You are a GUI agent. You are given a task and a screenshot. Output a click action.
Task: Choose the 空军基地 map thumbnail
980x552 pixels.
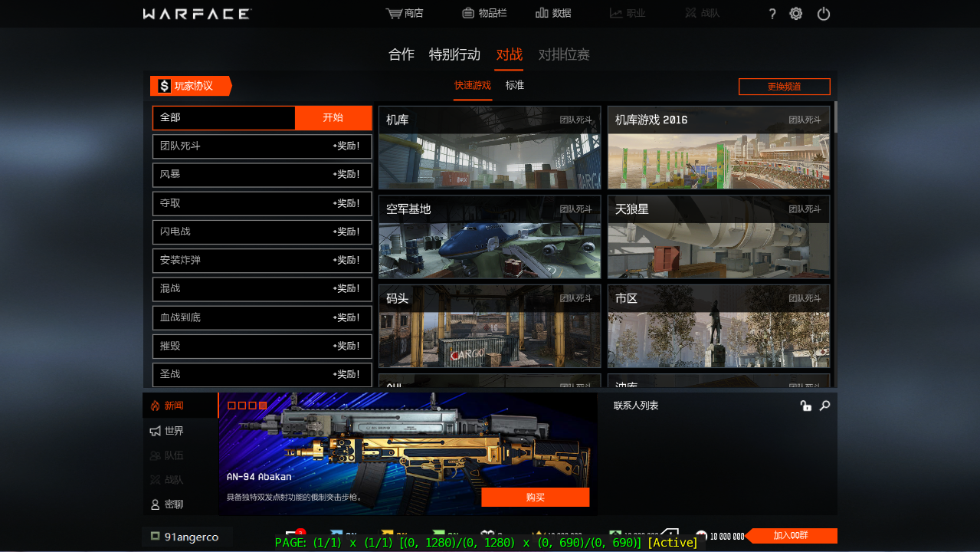489,237
